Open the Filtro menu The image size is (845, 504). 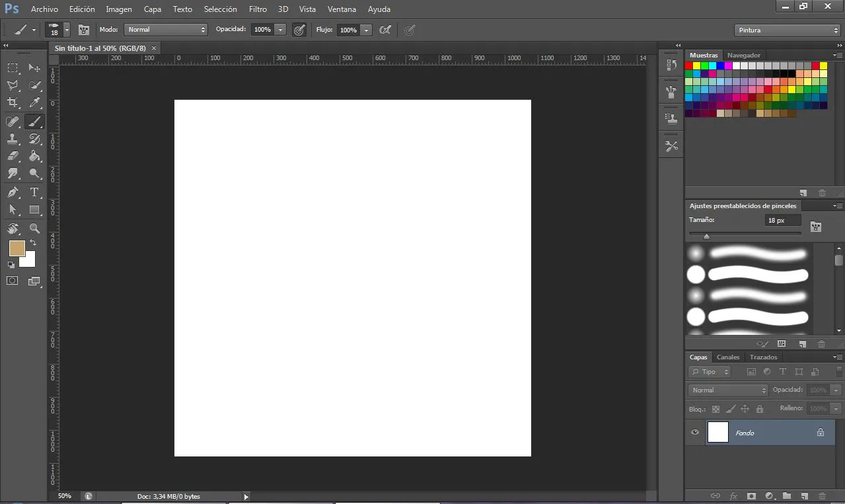click(x=258, y=9)
